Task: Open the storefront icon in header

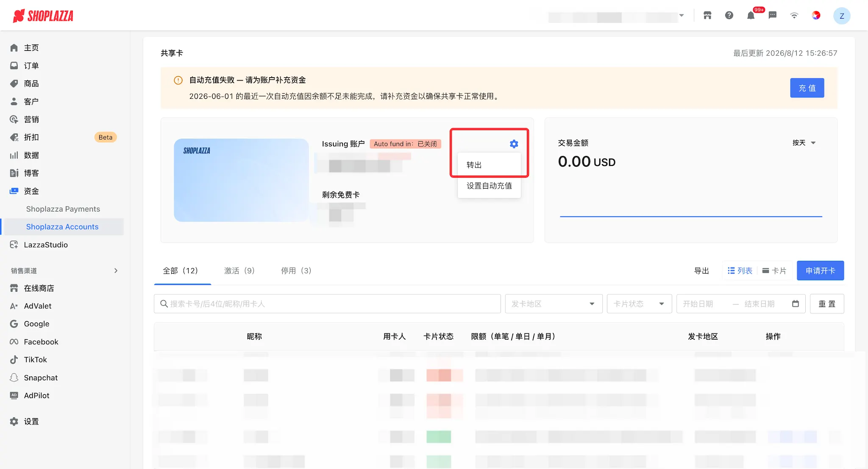Action: pyautogui.click(x=707, y=16)
